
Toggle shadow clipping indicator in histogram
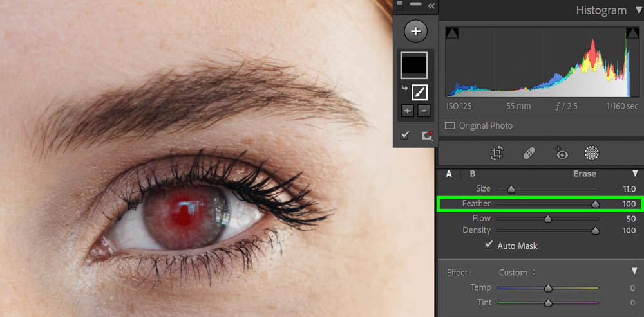point(452,33)
